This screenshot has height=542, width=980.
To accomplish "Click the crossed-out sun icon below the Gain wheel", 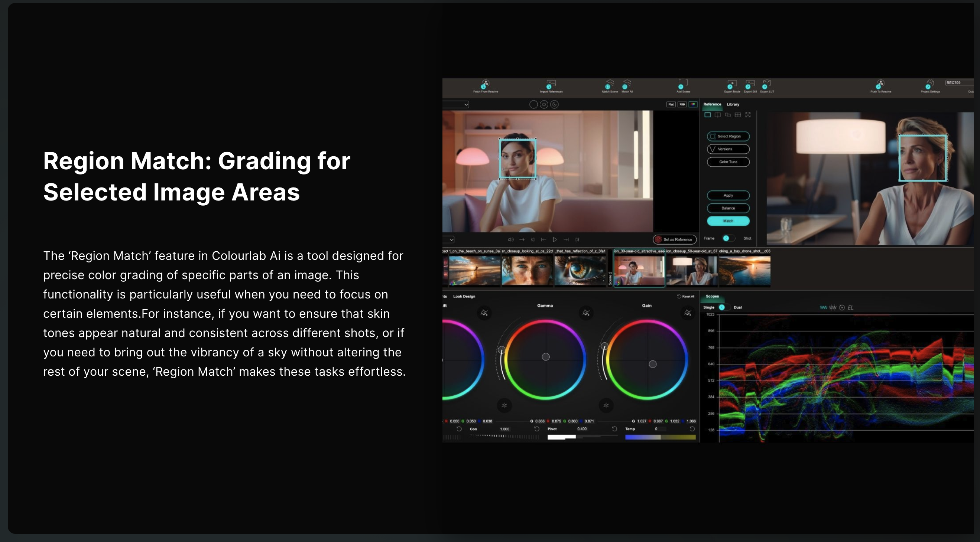I will tap(606, 405).
